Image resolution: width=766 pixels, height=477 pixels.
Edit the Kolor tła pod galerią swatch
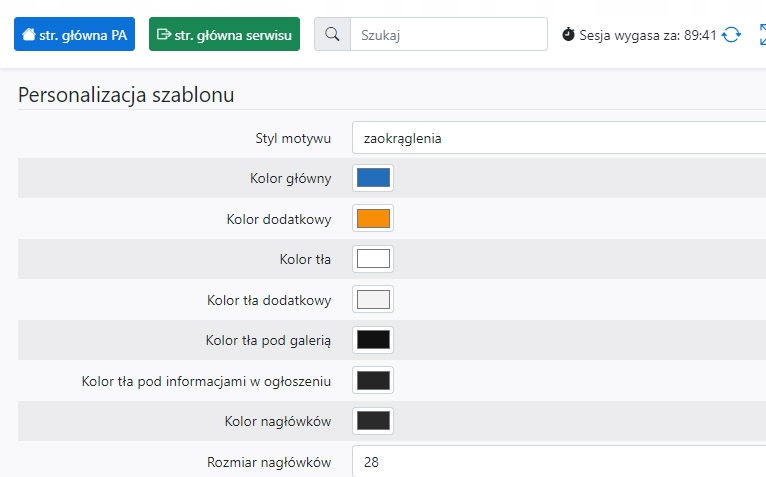point(373,340)
